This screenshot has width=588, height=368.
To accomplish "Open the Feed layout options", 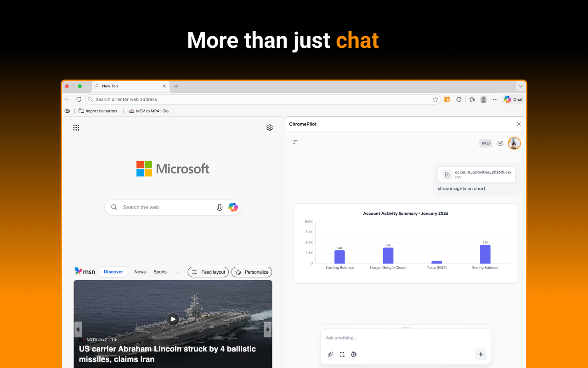I will [x=208, y=272].
